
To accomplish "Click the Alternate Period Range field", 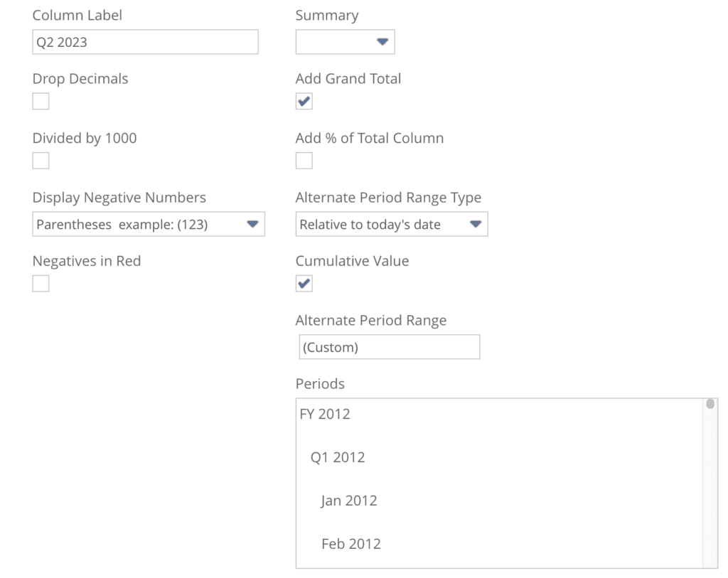I will click(x=389, y=347).
